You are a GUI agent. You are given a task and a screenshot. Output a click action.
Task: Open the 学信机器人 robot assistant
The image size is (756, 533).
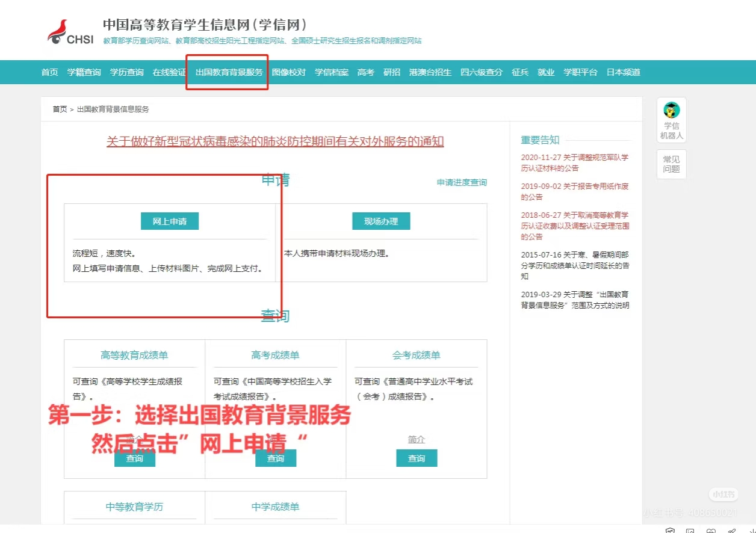click(x=671, y=120)
